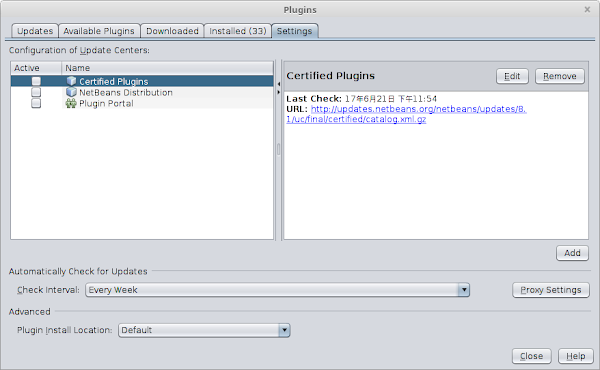Click the Add update center button

point(572,253)
